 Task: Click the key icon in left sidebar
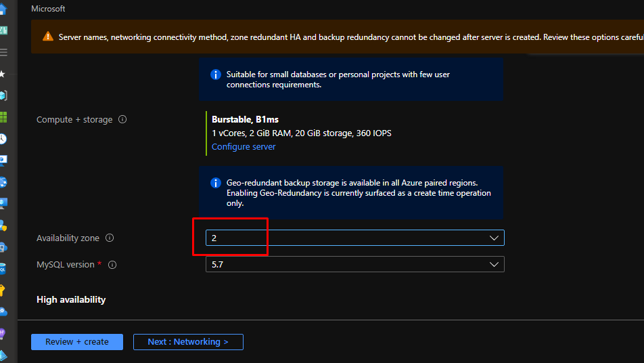pyautogui.click(x=3, y=290)
